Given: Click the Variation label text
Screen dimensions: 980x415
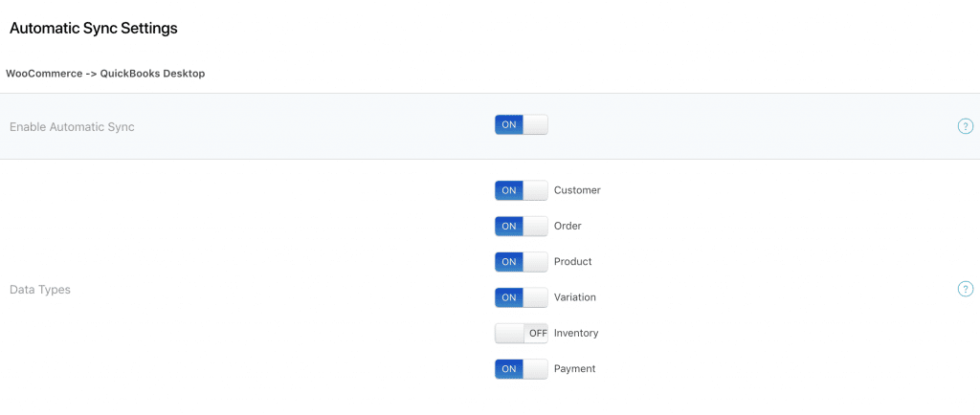Looking at the screenshot, I should tap(575, 297).
